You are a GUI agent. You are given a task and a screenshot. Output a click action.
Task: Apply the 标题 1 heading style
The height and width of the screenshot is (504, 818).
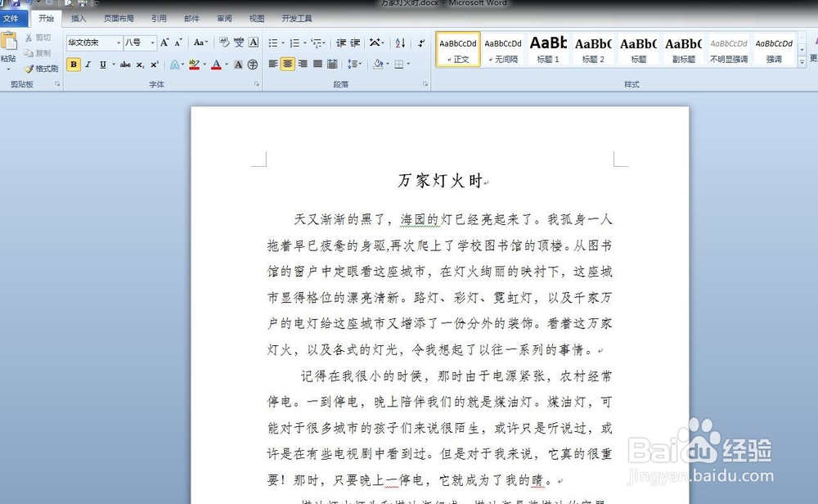coord(548,50)
